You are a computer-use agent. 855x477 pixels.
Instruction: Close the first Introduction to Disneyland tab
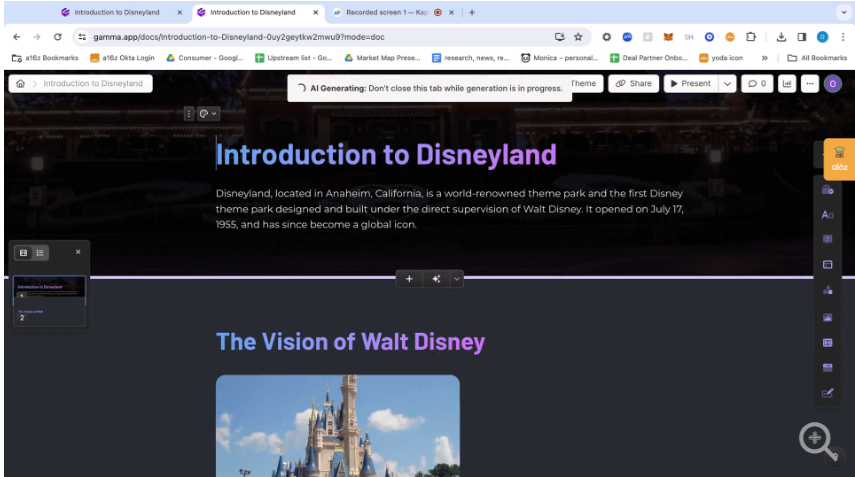[179, 12]
